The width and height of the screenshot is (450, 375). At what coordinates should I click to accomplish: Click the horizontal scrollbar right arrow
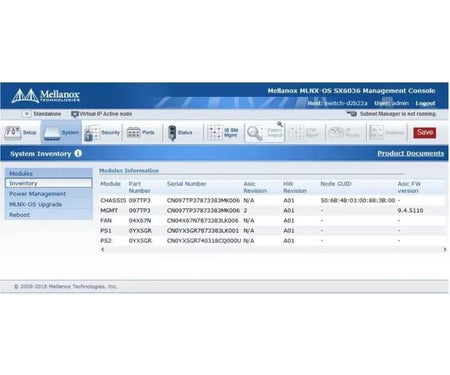click(445, 249)
